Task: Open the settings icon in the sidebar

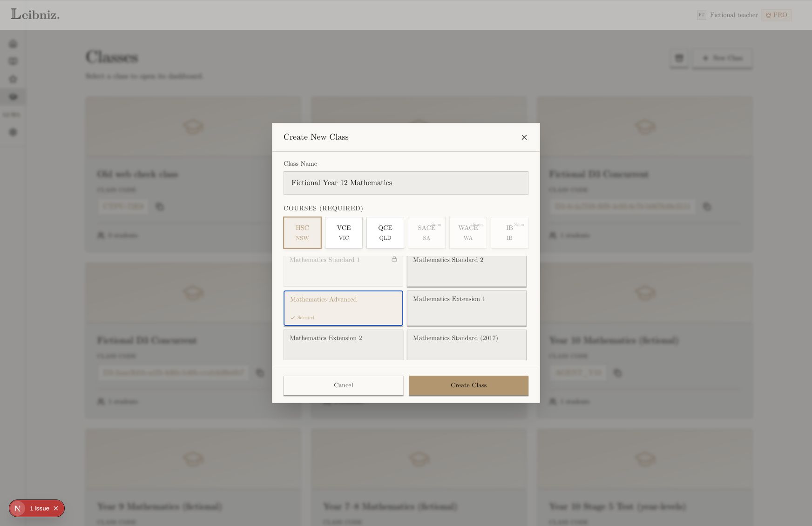Action: [x=13, y=132]
